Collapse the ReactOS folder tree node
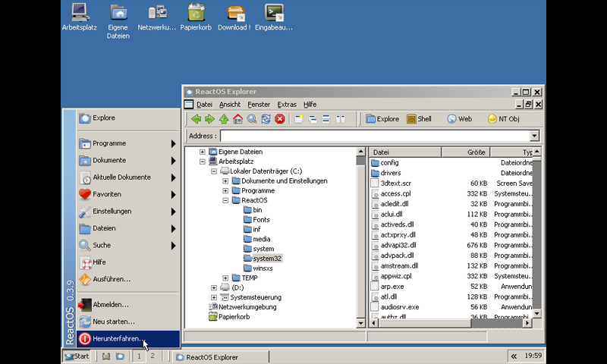Screen dimensions: 607x364 225,200
